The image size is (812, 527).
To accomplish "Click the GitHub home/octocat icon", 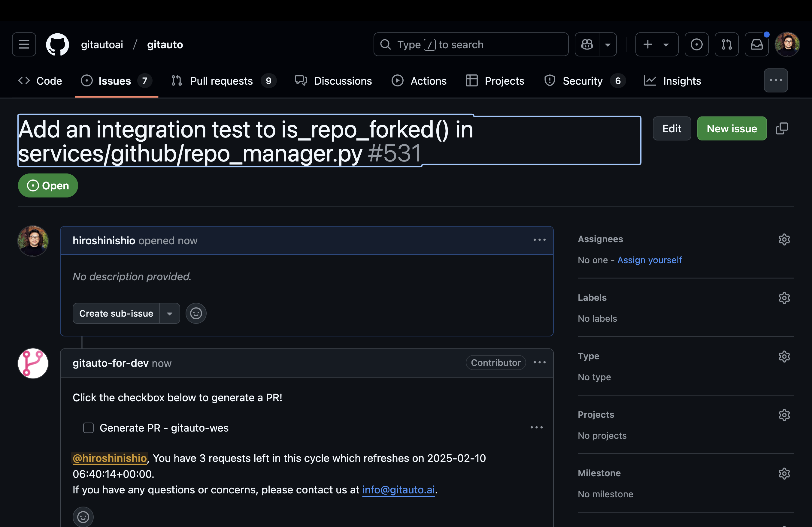I will (x=57, y=44).
